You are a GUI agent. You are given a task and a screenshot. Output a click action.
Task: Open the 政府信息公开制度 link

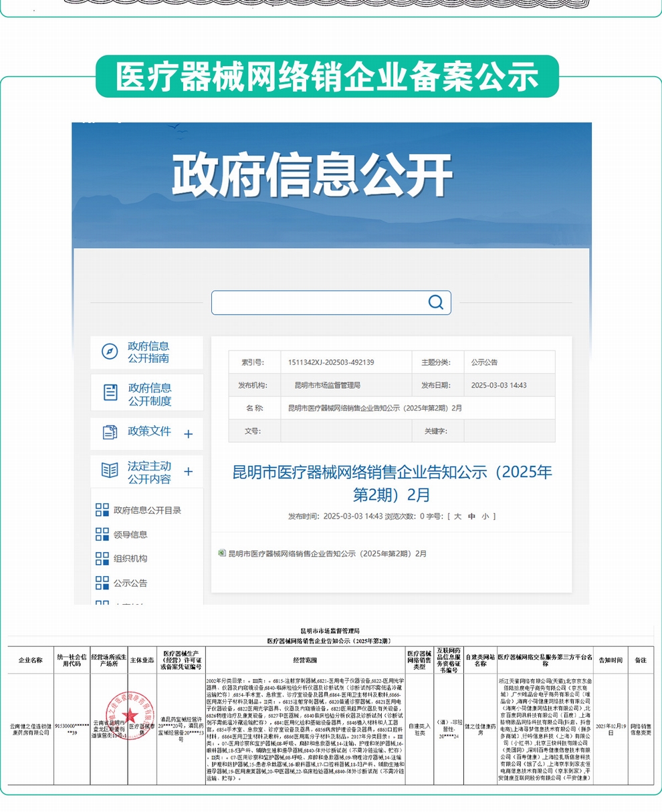pyautogui.click(x=150, y=394)
